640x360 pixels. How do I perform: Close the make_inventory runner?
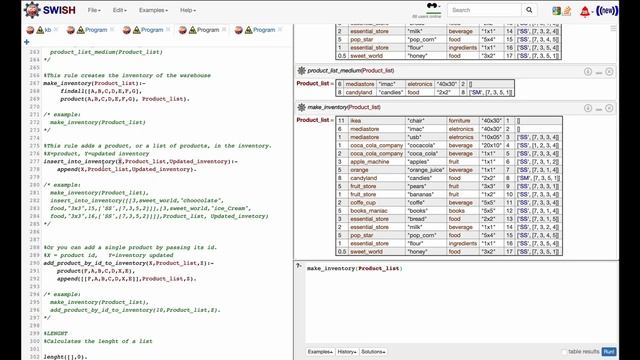tap(609, 108)
